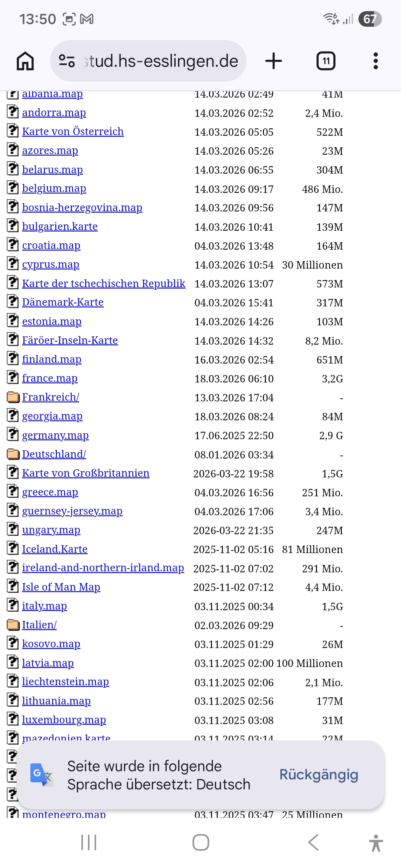This screenshot has width=401, height=868.
Task: Tap the browser home icon
Action: point(25,61)
